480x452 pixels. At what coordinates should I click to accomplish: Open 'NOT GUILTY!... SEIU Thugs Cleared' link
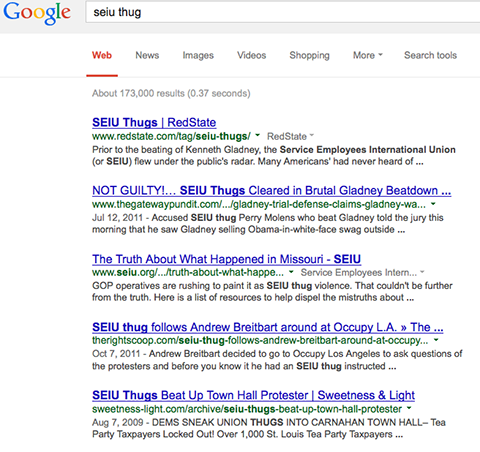(x=271, y=190)
